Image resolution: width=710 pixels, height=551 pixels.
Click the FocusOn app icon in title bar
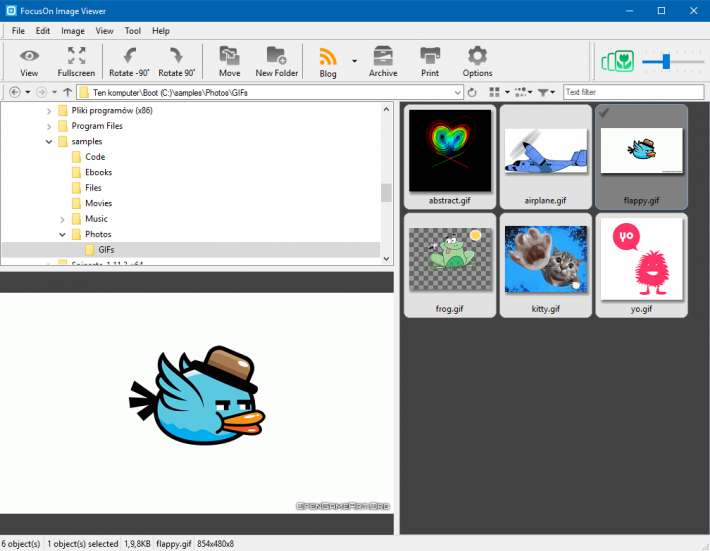click(x=11, y=11)
